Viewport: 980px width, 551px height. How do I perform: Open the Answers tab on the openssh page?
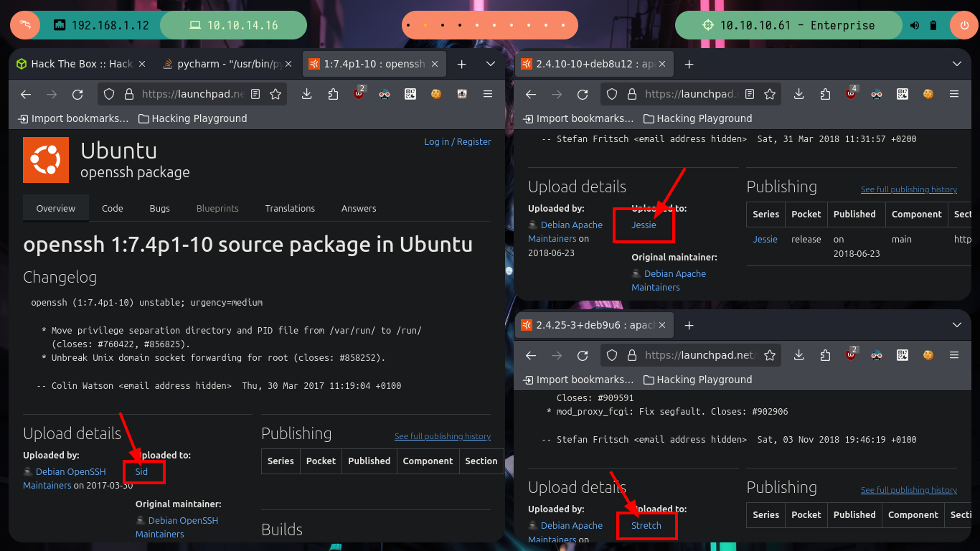(359, 208)
